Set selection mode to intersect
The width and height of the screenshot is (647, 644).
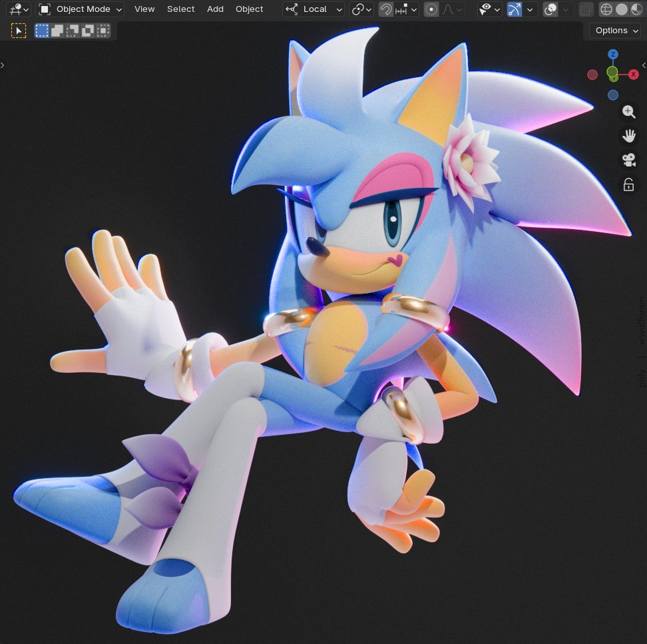click(103, 31)
